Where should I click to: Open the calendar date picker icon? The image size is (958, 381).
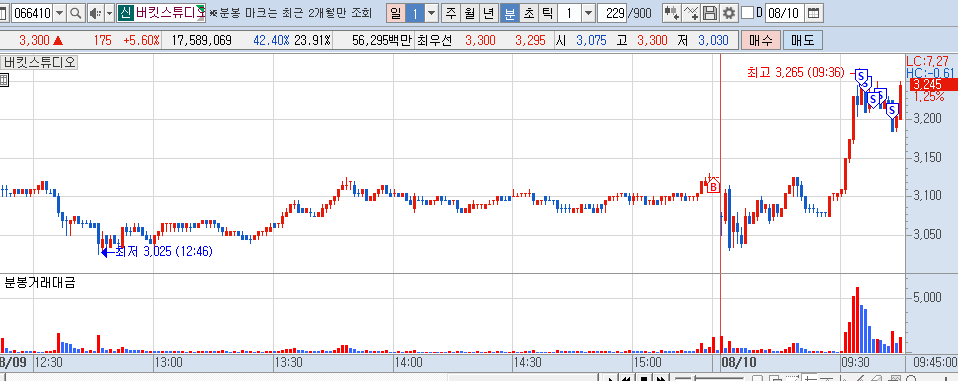813,12
